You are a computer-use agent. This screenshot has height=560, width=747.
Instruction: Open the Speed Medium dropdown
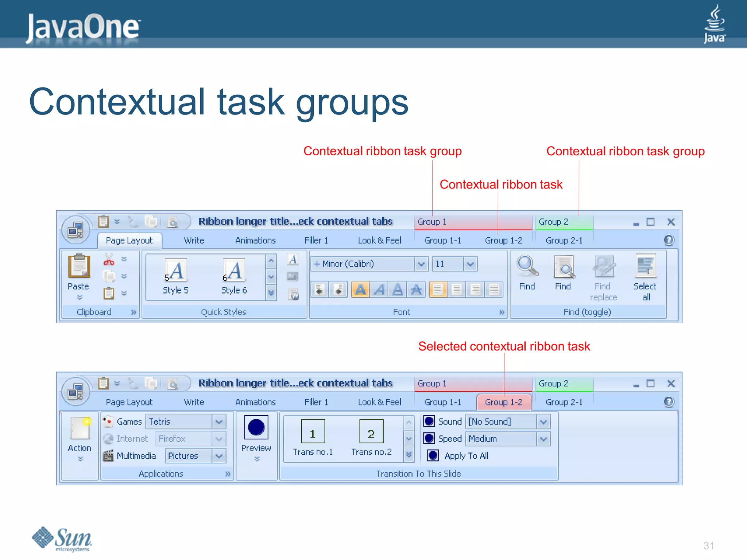(543, 439)
